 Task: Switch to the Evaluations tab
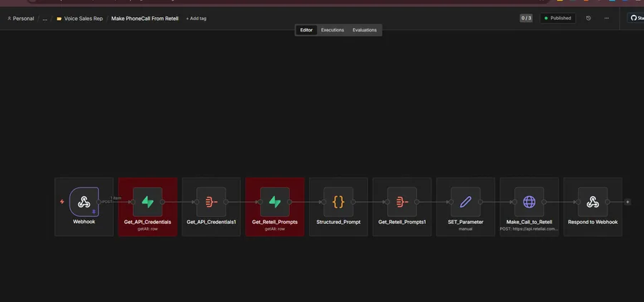coord(364,30)
